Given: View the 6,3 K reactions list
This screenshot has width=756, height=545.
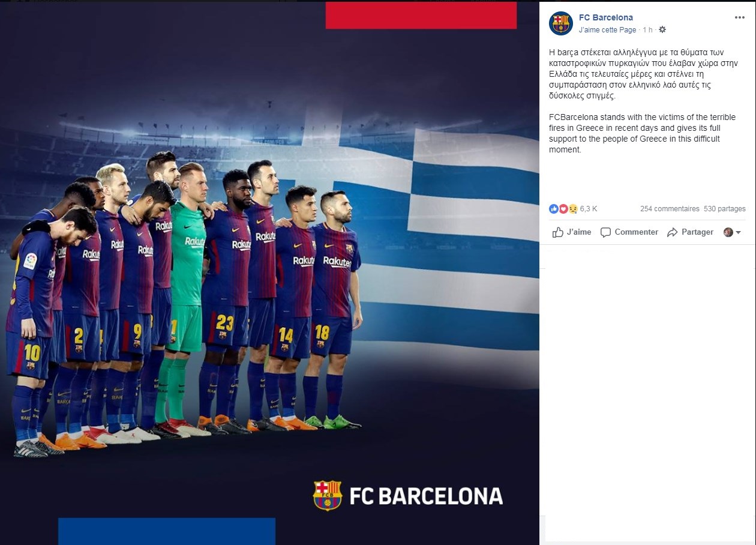Looking at the screenshot, I should [589, 209].
